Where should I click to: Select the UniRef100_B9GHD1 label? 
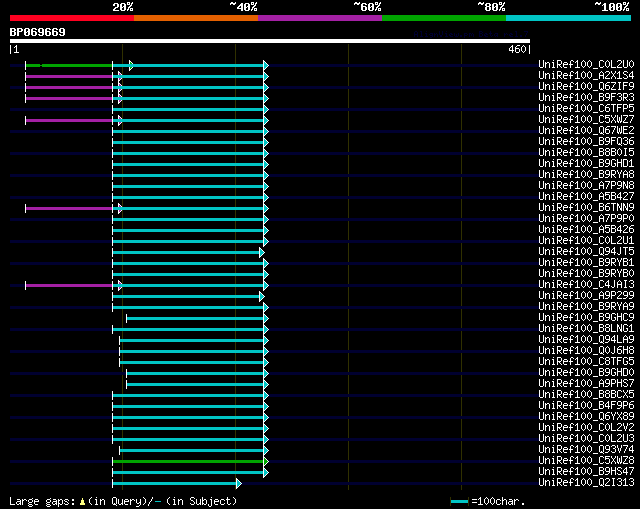coord(586,164)
